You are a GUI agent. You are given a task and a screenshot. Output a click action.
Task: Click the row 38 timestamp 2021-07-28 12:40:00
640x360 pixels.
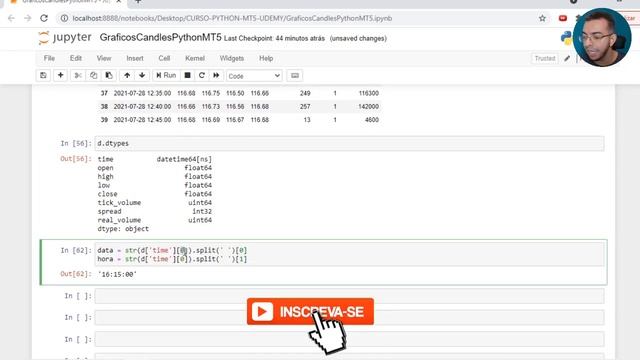(x=142, y=107)
